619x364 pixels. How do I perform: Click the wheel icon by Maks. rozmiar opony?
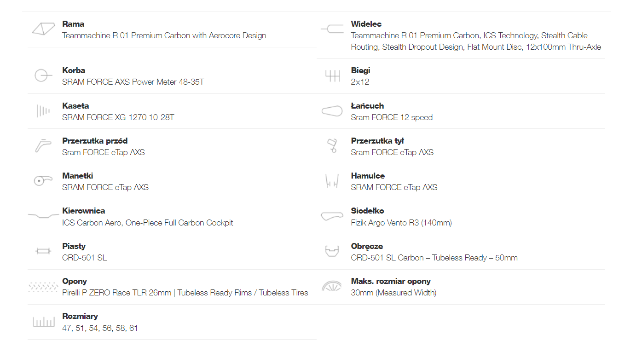332,286
